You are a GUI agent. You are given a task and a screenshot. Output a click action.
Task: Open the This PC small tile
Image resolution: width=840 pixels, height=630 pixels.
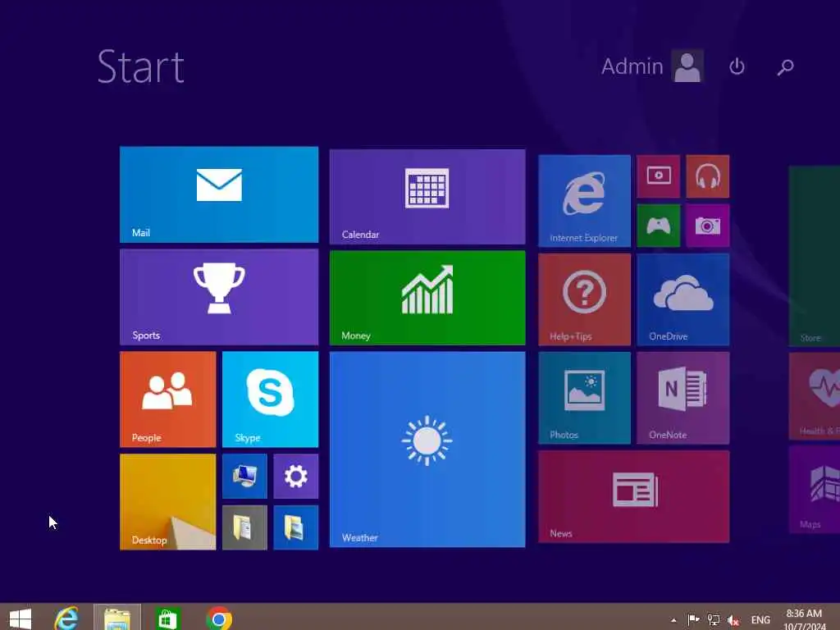pyautogui.click(x=244, y=477)
